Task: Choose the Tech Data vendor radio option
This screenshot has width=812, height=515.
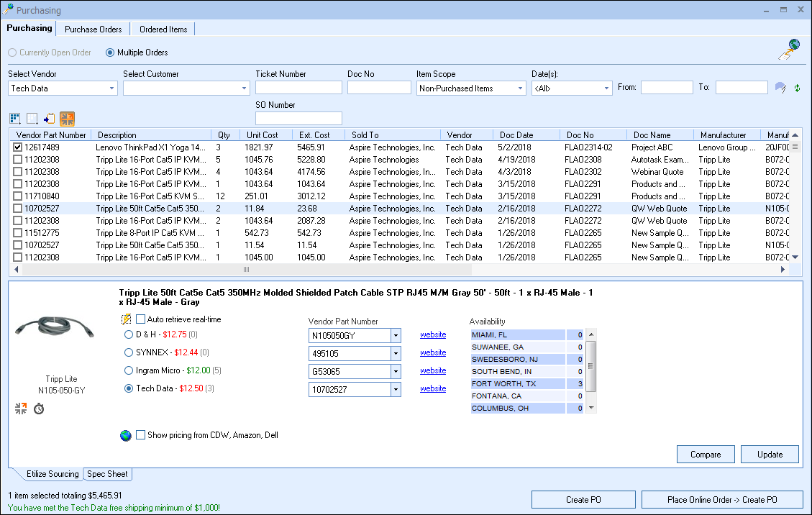Action: tap(129, 388)
